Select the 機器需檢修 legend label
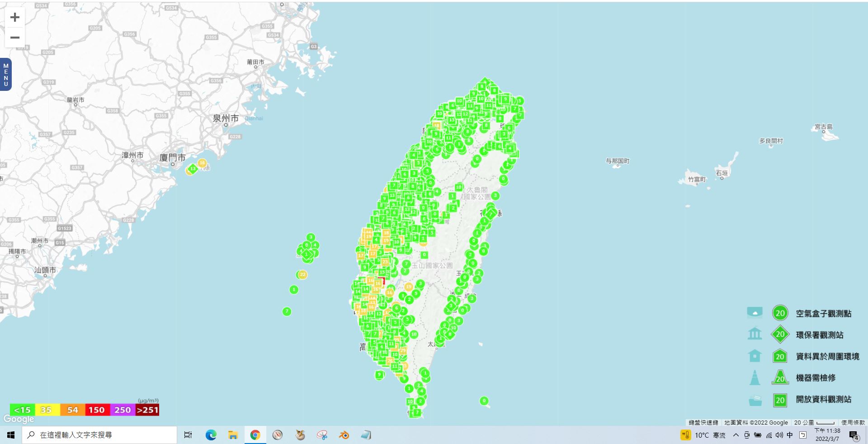The image size is (868, 444). click(x=816, y=378)
